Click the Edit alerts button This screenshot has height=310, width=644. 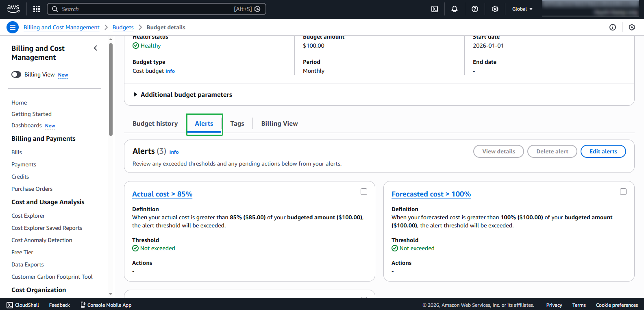coord(603,151)
